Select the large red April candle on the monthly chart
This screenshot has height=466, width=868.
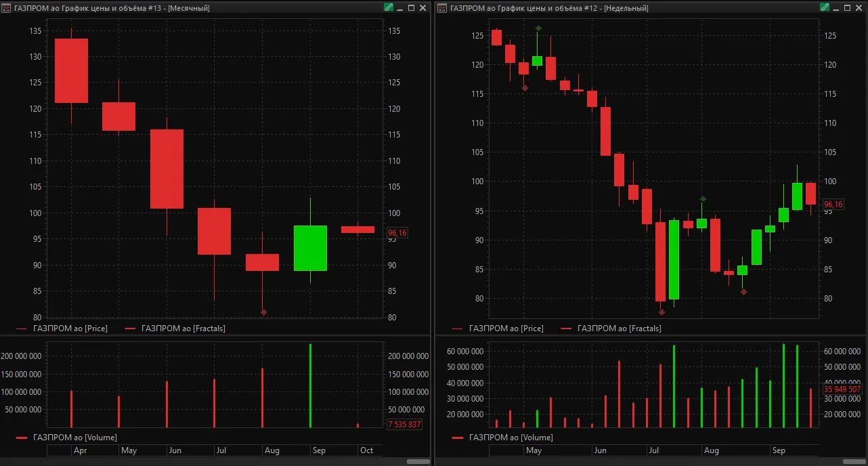tap(71, 71)
